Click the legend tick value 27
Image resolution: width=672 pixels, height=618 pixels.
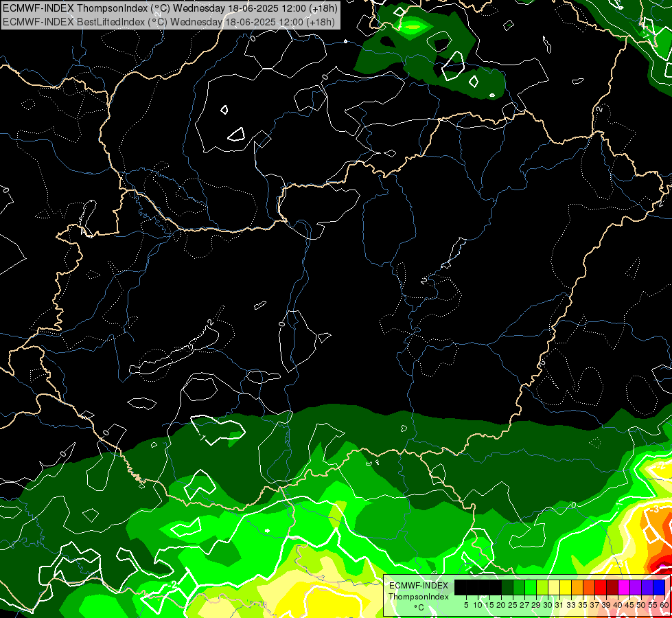tap(524, 605)
